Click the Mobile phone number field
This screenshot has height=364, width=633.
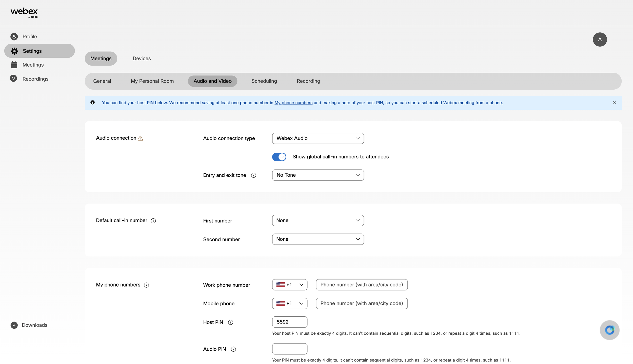[x=362, y=303]
